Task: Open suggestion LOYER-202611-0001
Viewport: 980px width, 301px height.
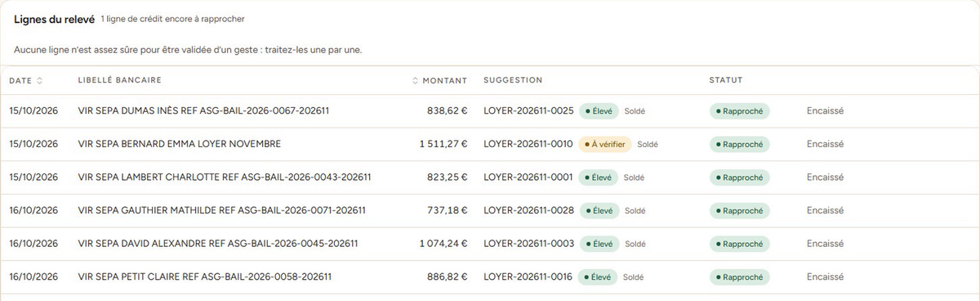Action: (528, 177)
